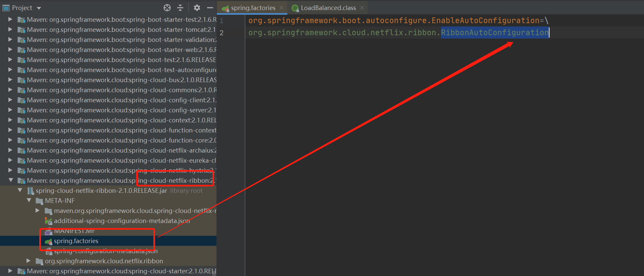Click library icon of spring-boot-starter-test entry

tap(21, 20)
